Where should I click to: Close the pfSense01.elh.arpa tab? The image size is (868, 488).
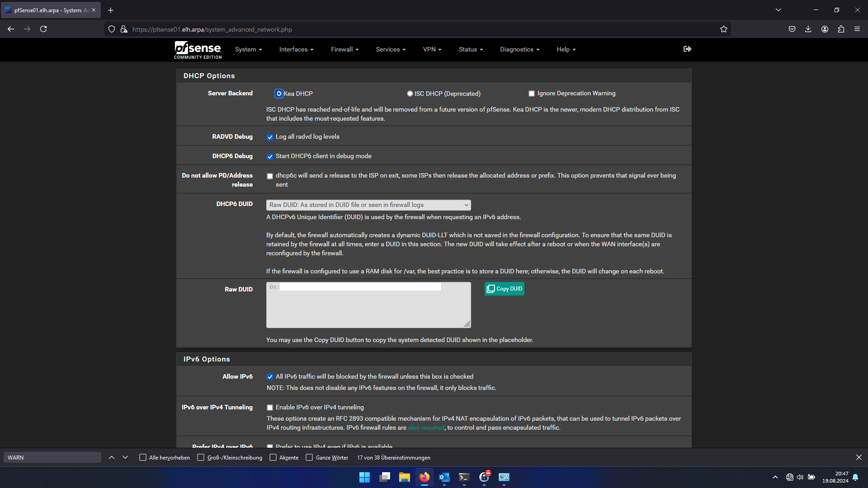(x=94, y=10)
